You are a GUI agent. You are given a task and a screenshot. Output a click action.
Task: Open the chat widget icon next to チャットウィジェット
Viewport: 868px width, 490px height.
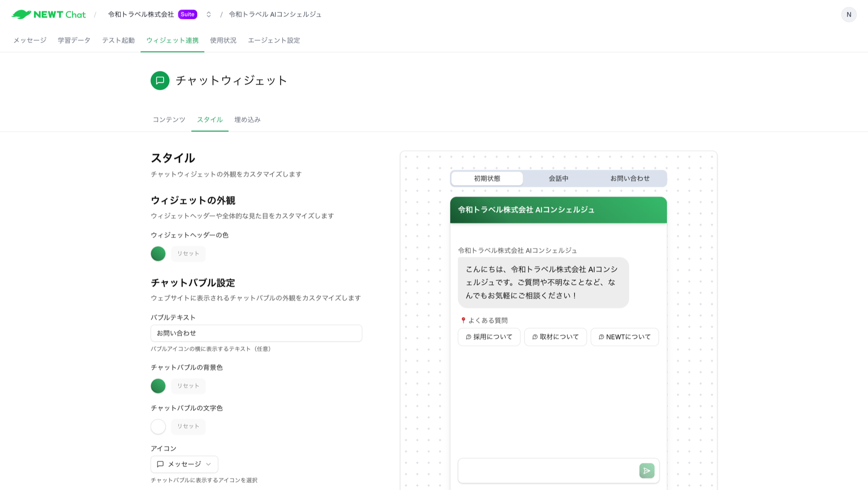click(x=159, y=80)
